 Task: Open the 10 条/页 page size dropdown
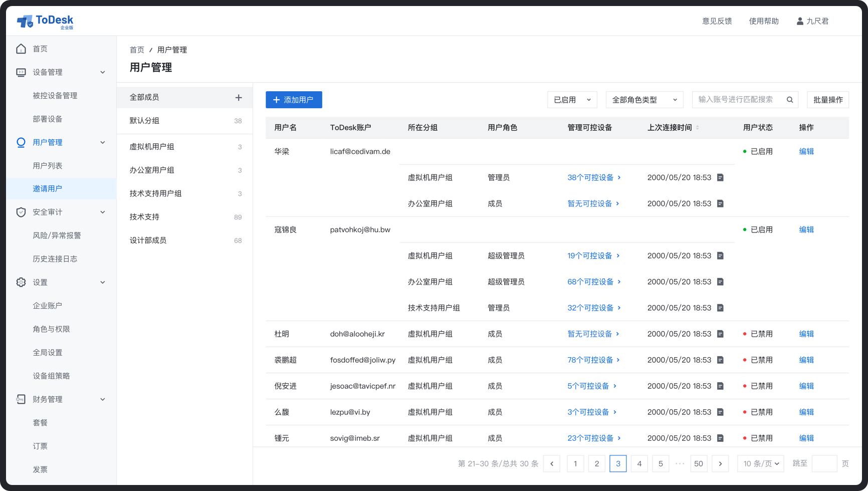click(760, 464)
